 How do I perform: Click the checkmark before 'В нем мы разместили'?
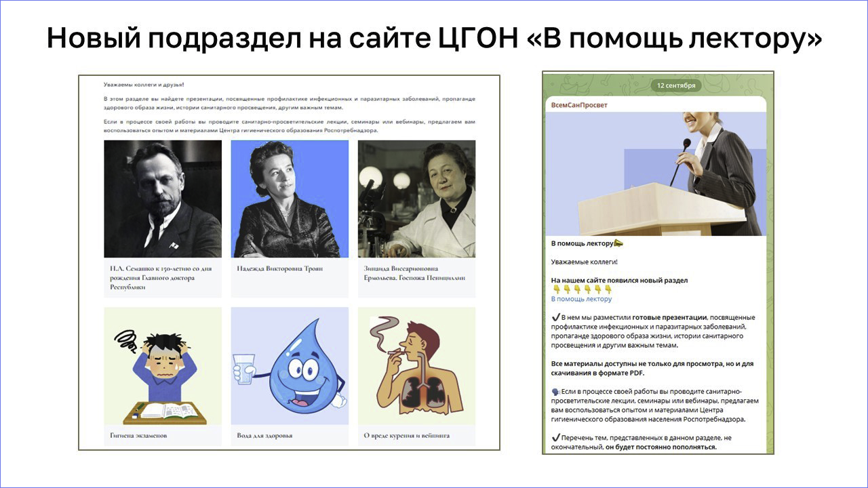point(555,317)
